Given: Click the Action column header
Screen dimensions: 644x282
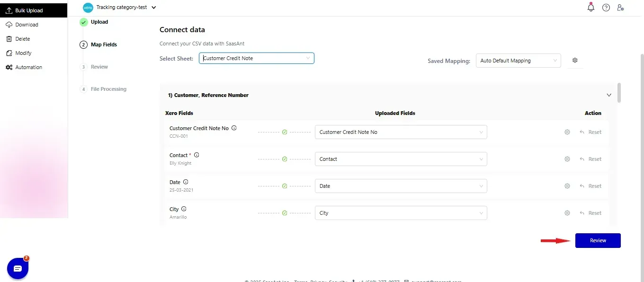Looking at the screenshot, I should pos(593,113).
